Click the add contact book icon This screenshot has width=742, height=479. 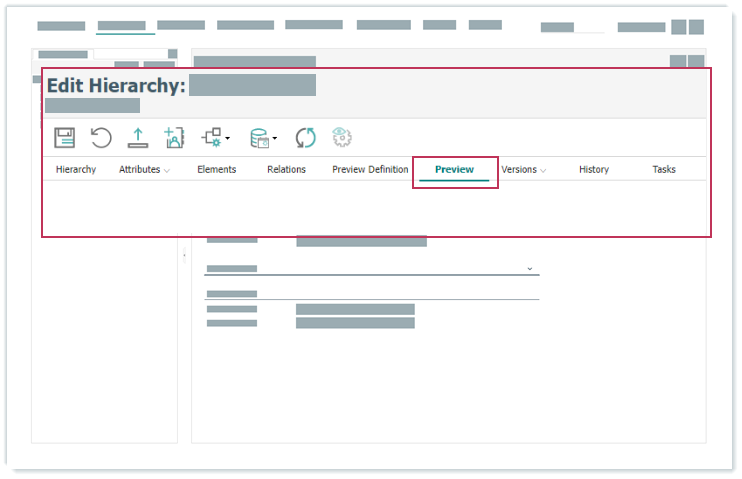pyautogui.click(x=174, y=138)
